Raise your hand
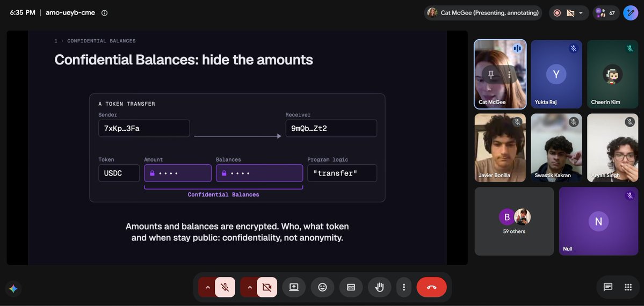Screen dimensions: 644x306 tap(380, 288)
